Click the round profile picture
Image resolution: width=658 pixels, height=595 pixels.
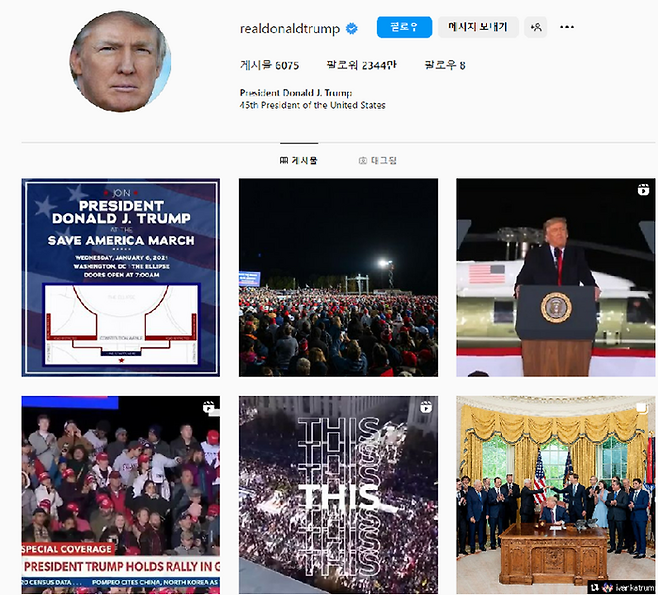120,62
